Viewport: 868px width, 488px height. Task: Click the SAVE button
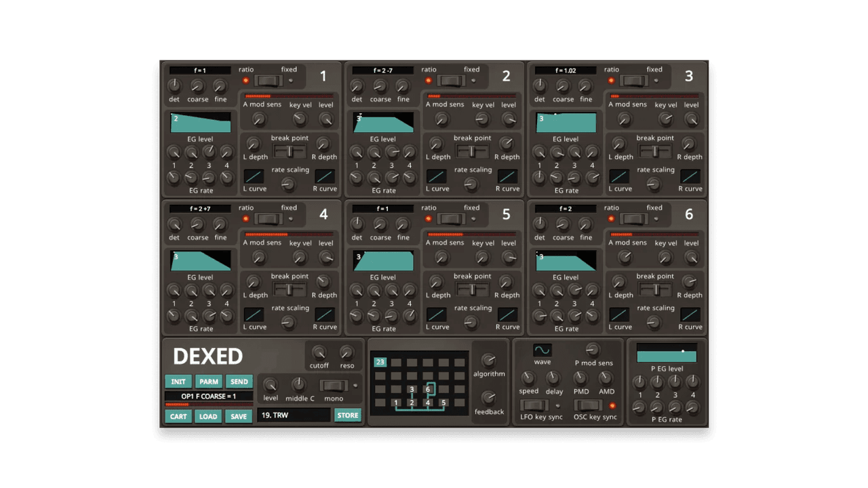[239, 416]
